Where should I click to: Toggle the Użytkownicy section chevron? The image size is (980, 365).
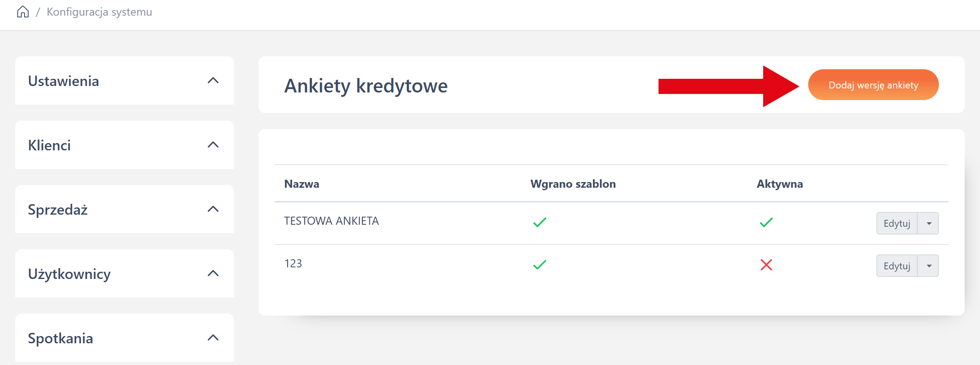(213, 274)
